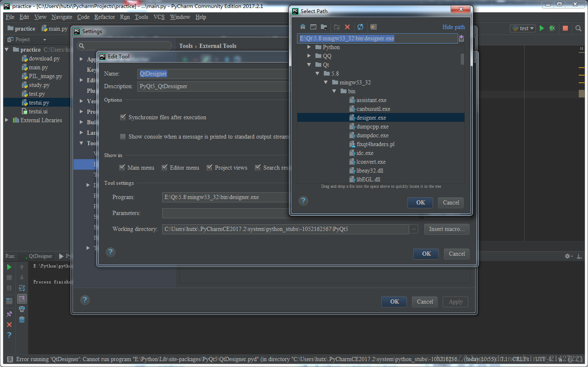This screenshot has height=367, width=588.
Task: Start debugging with the bug icon
Action: 552,28
